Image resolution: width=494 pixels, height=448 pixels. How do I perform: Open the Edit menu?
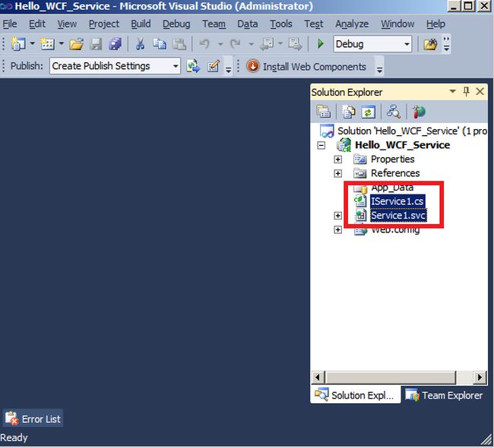(x=37, y=24)
